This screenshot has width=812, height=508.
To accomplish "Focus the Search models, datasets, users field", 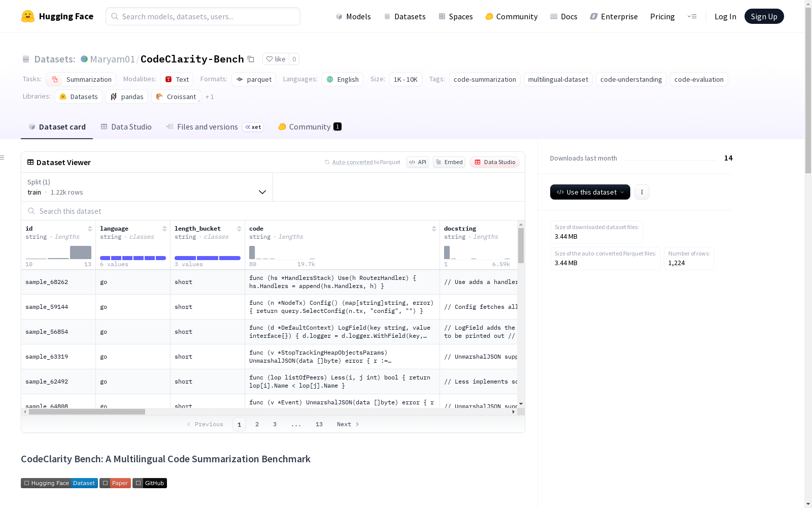I will pyautogui.click(x=203, y=16).
